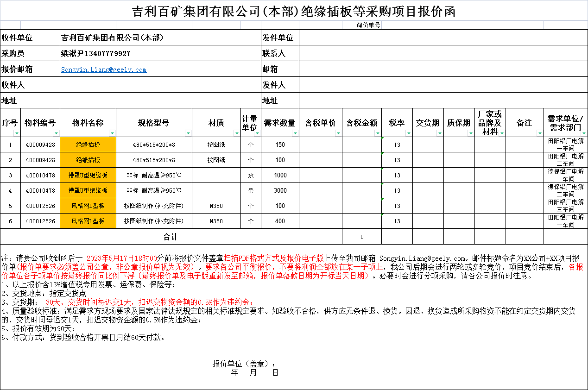Select material number 400012526 in row 6
The image size is (588, 390).
40,221
